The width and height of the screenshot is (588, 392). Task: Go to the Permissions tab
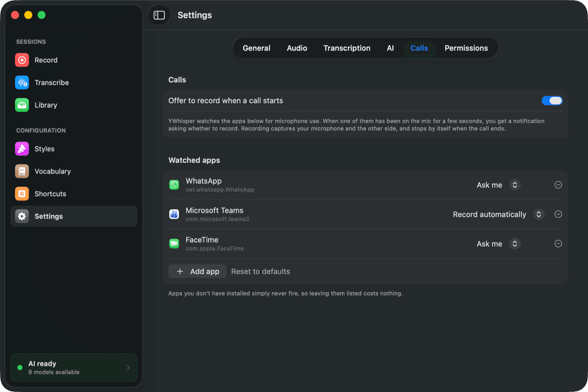coord(466,48)
